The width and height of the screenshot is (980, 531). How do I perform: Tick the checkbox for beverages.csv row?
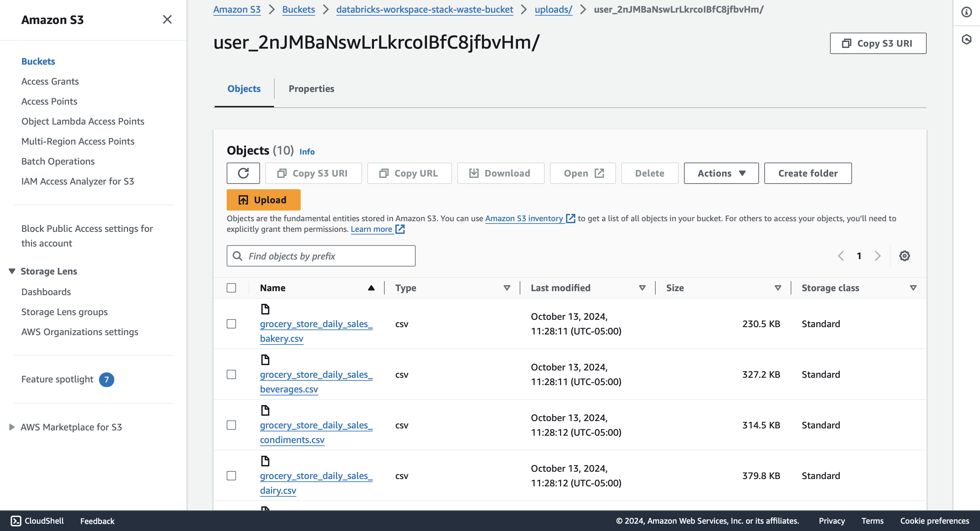[x=231, y=374]
